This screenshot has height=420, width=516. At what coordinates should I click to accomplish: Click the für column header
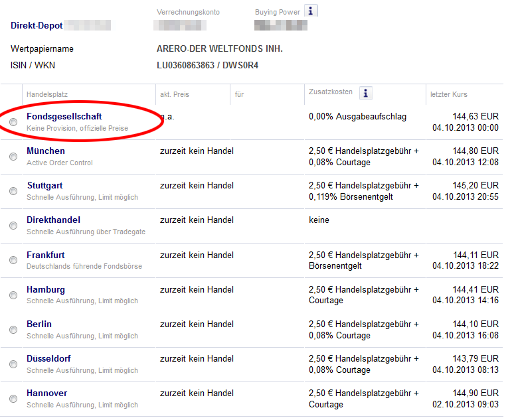coord(239,94)
